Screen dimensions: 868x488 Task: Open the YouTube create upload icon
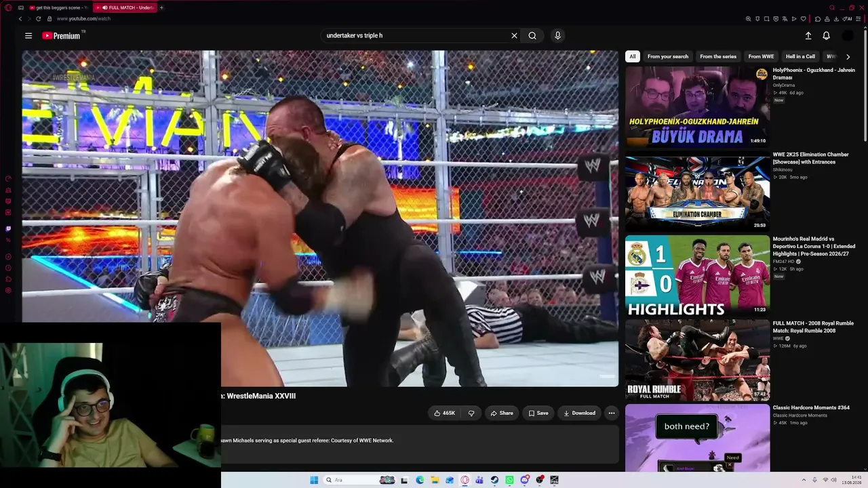(x=808, y=36)
